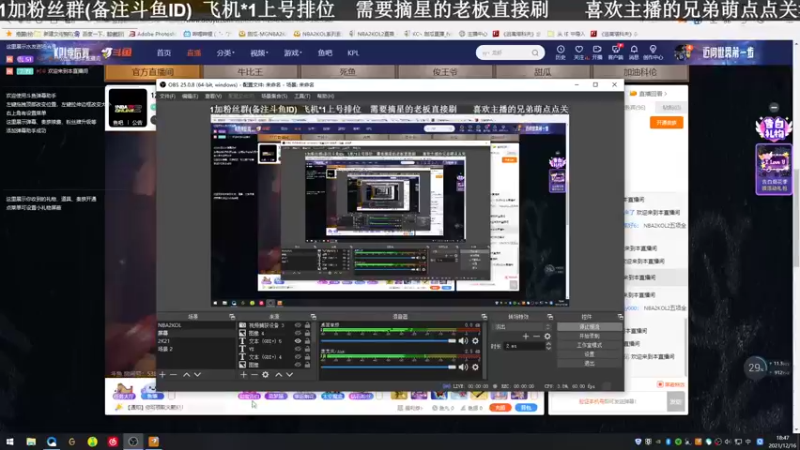Toggle visibility of 视频捕获设备 3 source
This screenshot has width=800, height=450.
pyautogui.click(x=298, y=325)
